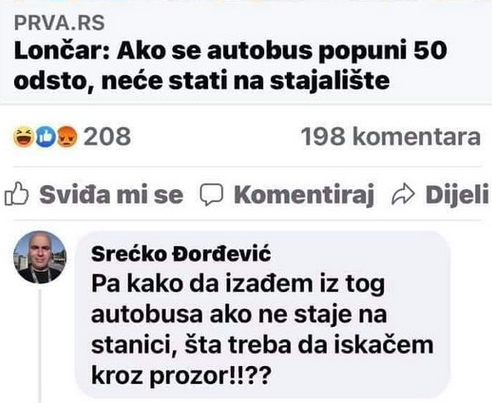Click the laughing reaction emoji
Viewport: 492px width, 403px height.
[23, 137]
